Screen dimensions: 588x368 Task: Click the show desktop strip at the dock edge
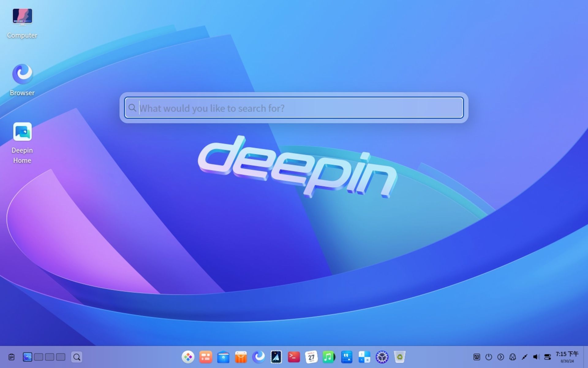tap(586, 357)
